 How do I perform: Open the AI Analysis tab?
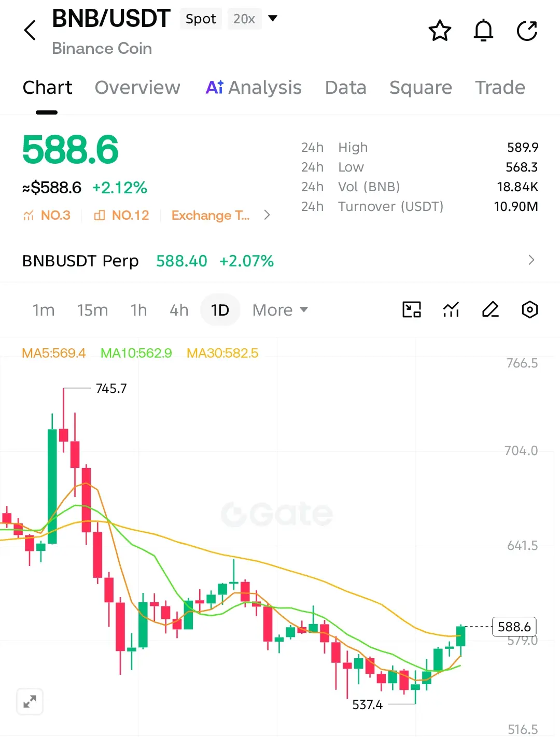coord(254,88)
